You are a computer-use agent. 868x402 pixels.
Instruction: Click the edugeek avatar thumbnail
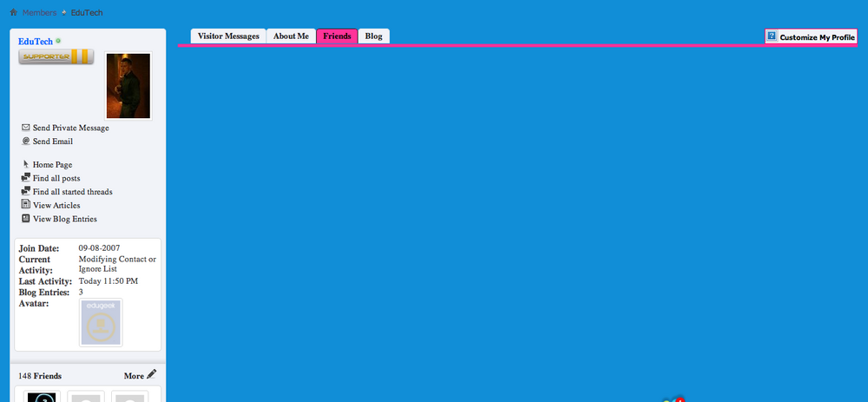(x=101, y=322)
